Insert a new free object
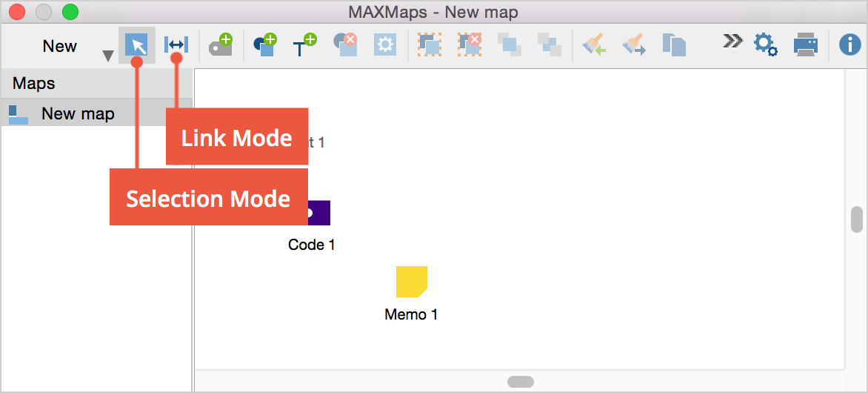This screenshot has width=868, height=393. (x=265, y=45)
